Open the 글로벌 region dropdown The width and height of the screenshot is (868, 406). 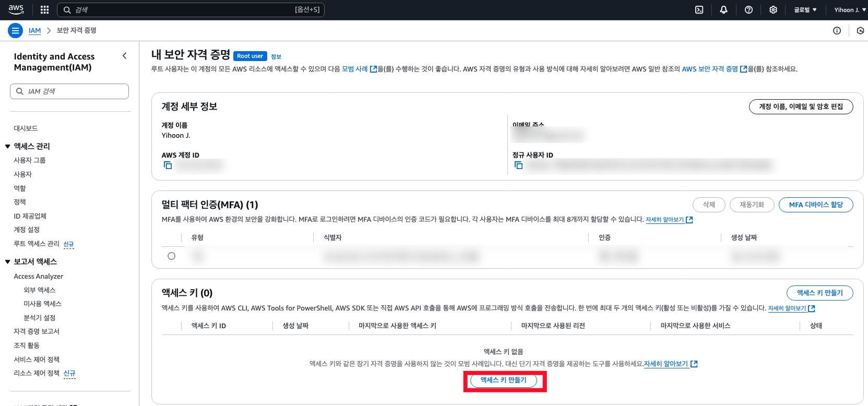805,9
